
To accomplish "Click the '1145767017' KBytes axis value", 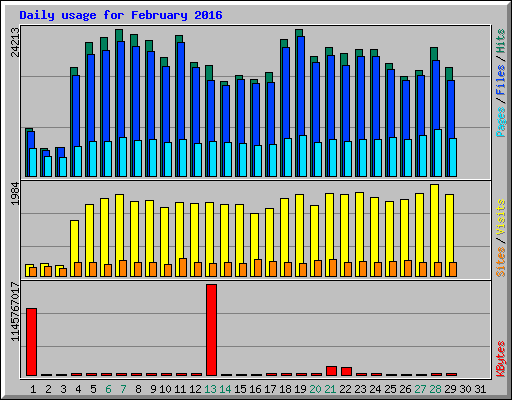I will tap(15, 312).
